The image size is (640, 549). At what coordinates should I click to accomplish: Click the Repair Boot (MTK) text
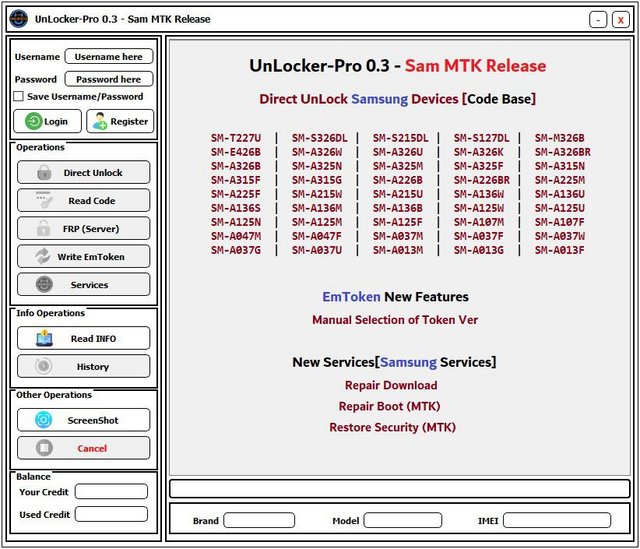(x=389, y=407)
